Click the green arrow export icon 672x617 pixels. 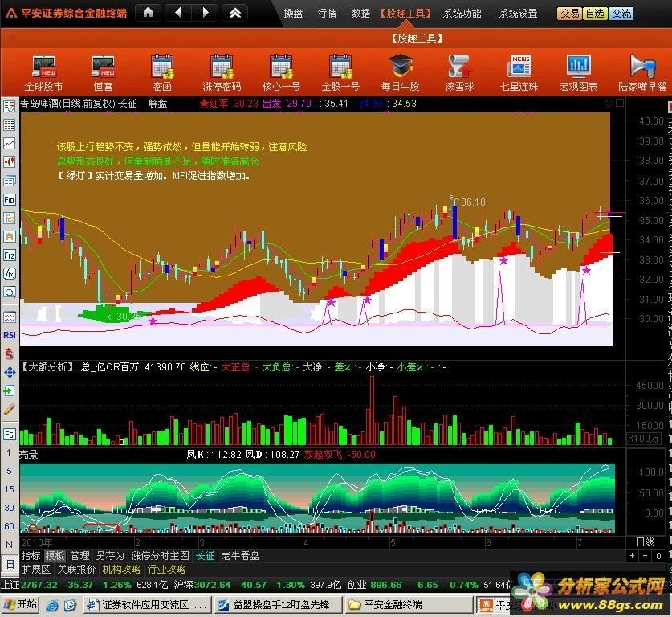point(10,390)
